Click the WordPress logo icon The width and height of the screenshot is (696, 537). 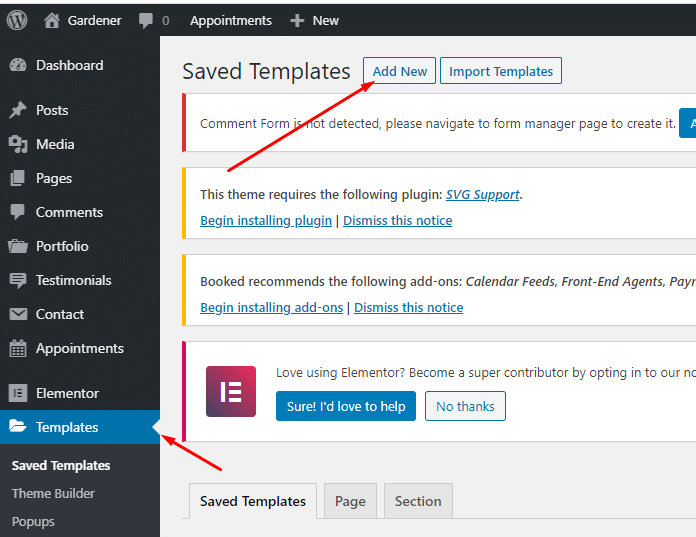click(x=17, y=20)
